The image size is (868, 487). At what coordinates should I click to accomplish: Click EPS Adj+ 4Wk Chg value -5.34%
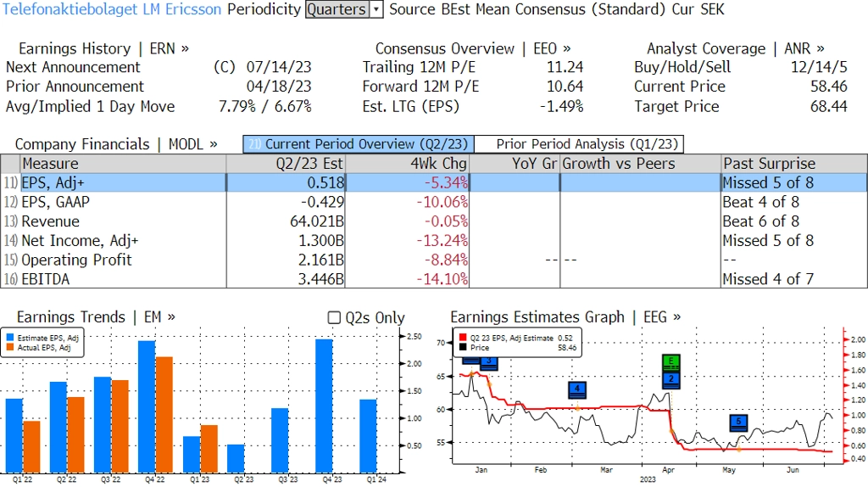[446, 182]
